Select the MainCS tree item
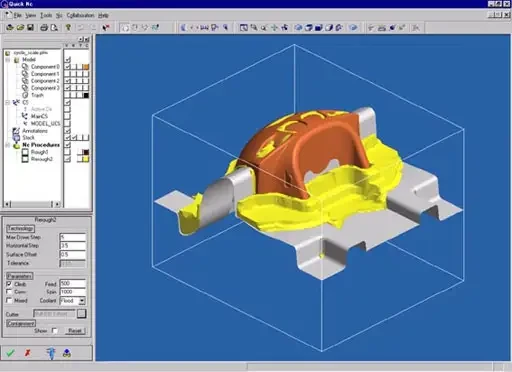512x372 pixels. click(39, 116)
